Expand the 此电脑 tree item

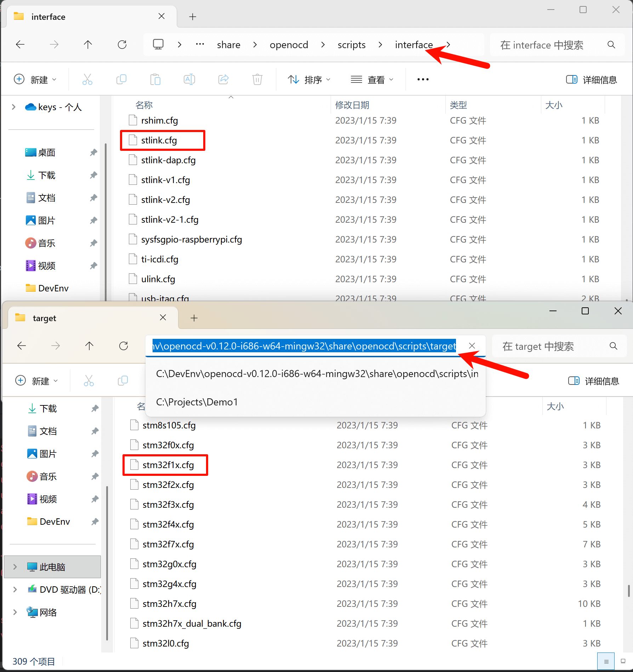(x=14, y=567)
